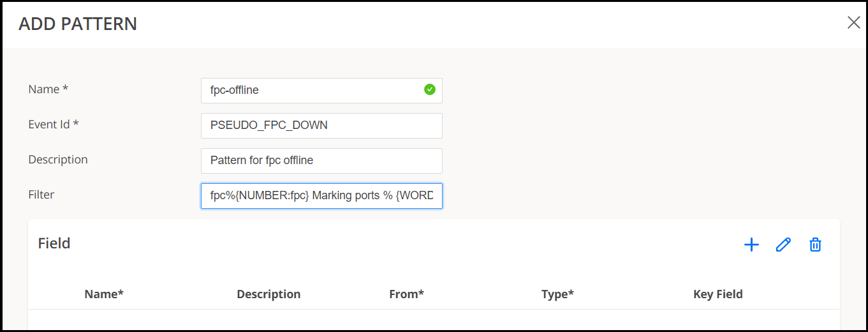Delete the field using the trash icon
868x332 pixels.
pos(815,245)
